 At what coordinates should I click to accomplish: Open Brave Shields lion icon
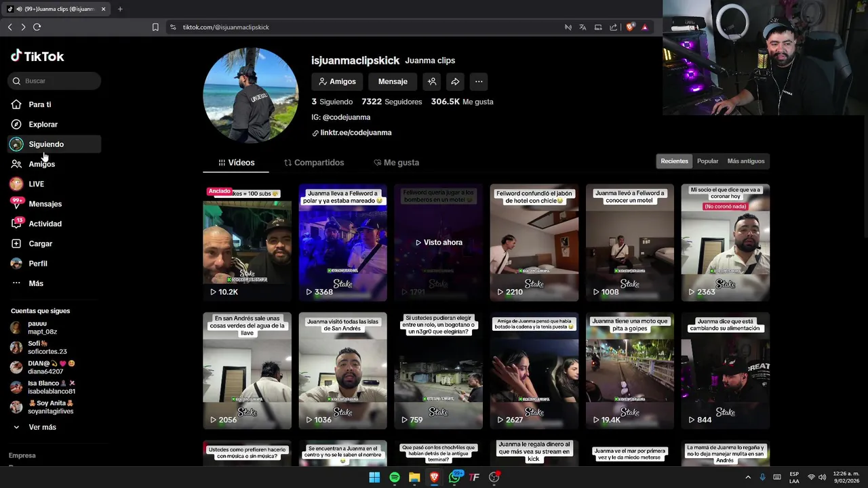[630, 27]
